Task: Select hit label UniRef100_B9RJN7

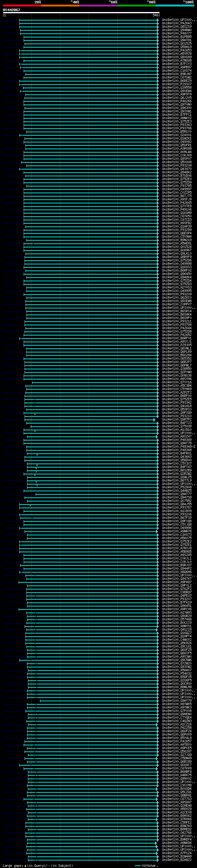Action: [177, 74]
